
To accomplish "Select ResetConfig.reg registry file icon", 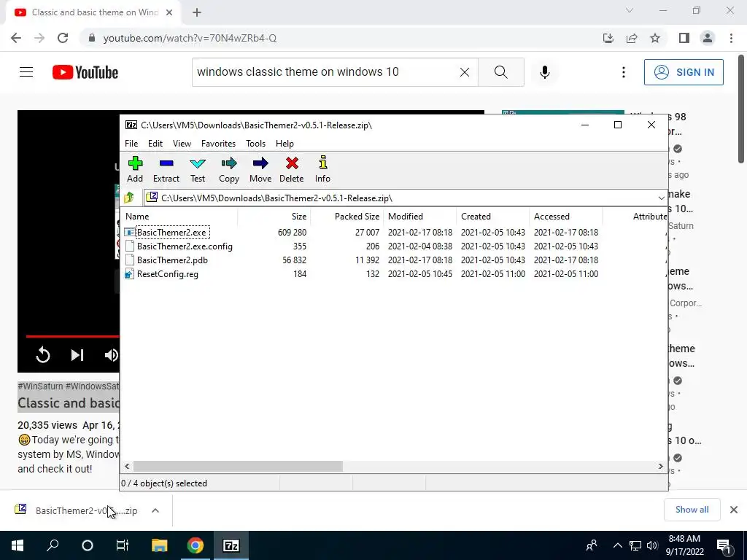I will point(130,274).
